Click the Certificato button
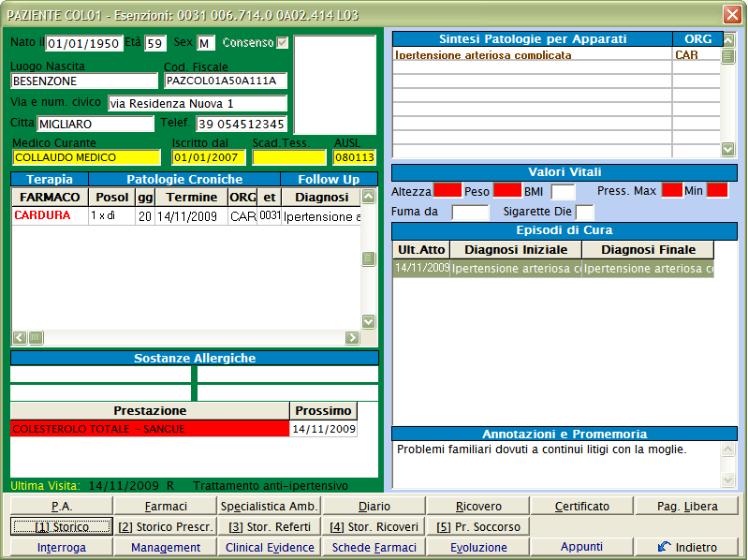 click(581, 506)
